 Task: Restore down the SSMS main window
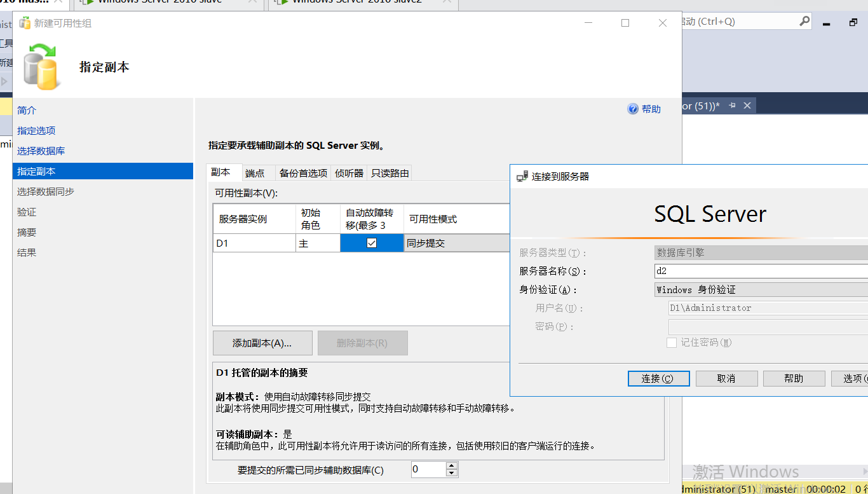tap(853, 22)
